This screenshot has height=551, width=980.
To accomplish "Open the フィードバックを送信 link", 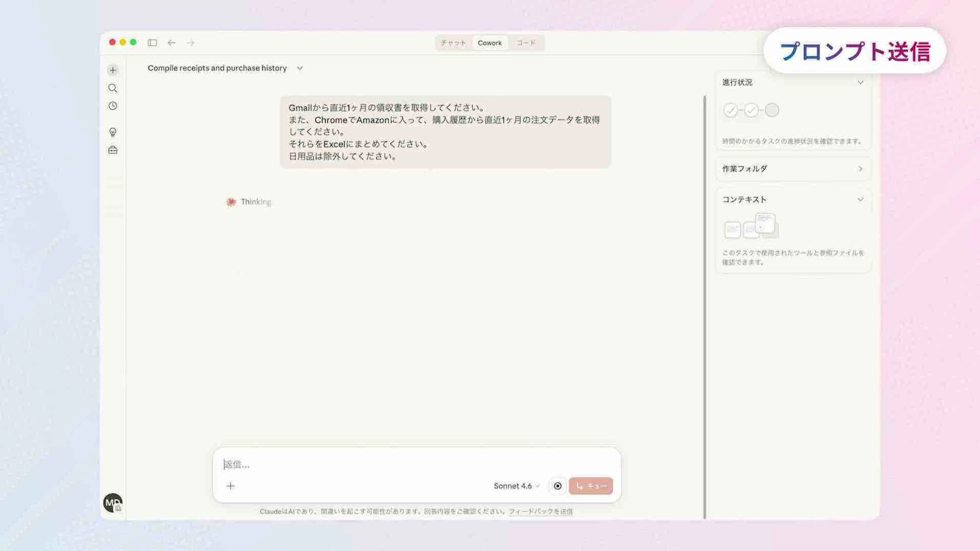I will pyautogui.click(x=541, y=511).
